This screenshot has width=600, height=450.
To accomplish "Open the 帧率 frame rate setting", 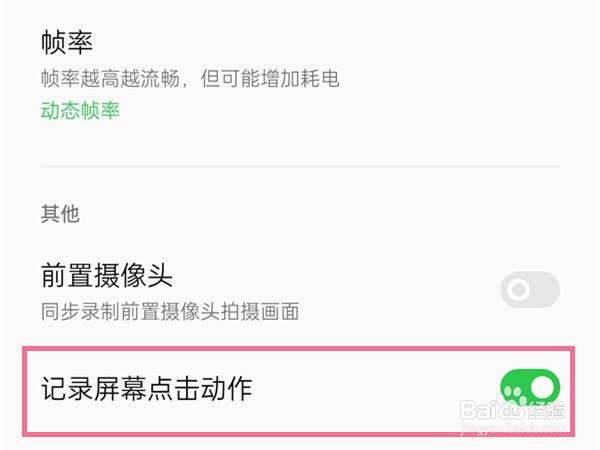I will click(300, 75).
